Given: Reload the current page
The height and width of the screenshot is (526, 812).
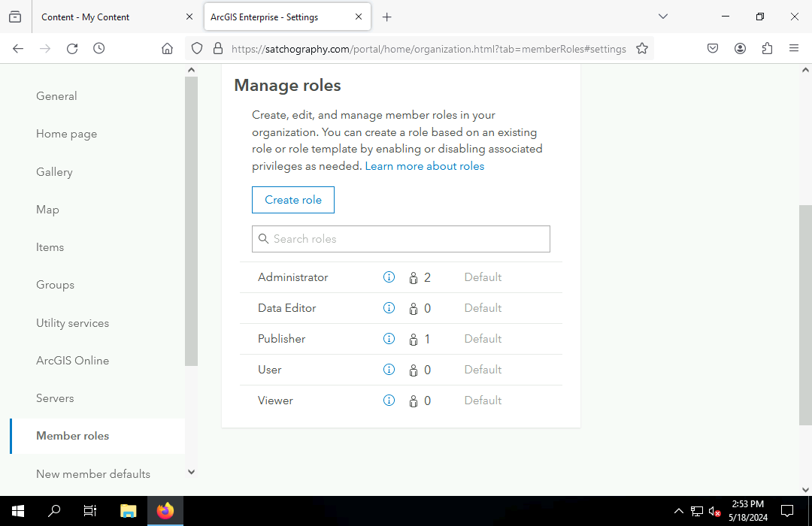Looking at the screenshot, I should click(x=72, y=48).
